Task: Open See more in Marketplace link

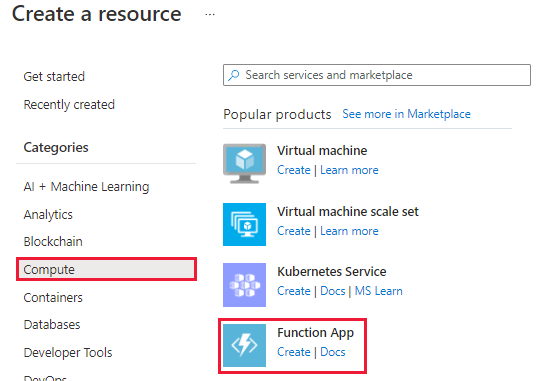Action: click(x=406, y=114)
